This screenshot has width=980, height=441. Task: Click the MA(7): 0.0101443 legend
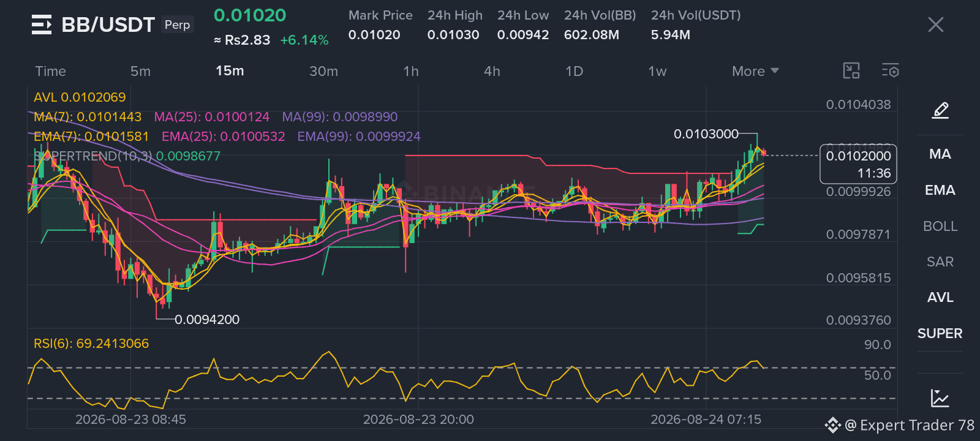tap(88, 117)
